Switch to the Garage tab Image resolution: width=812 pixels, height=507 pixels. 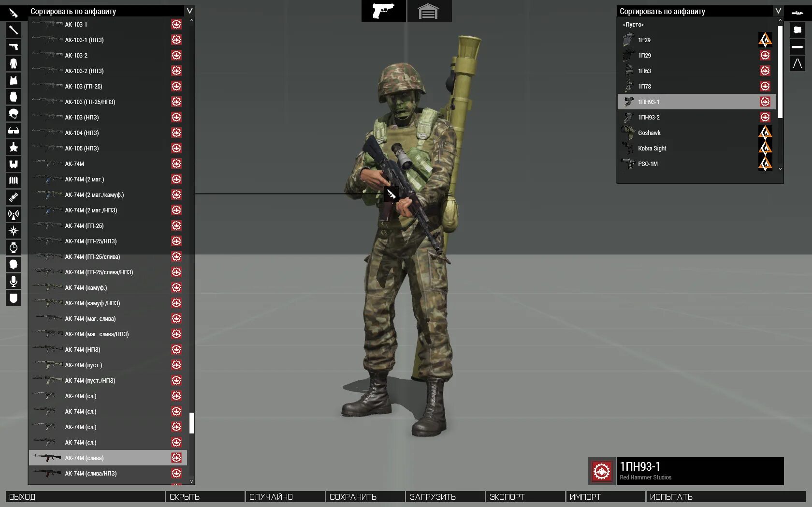click(x=429, y=11)
